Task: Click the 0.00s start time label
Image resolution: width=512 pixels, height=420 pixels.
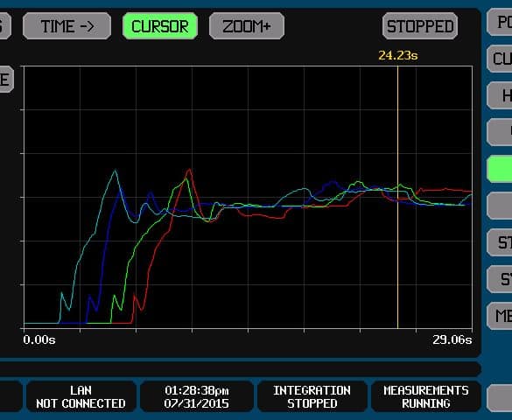Action: tap(39, 339)
